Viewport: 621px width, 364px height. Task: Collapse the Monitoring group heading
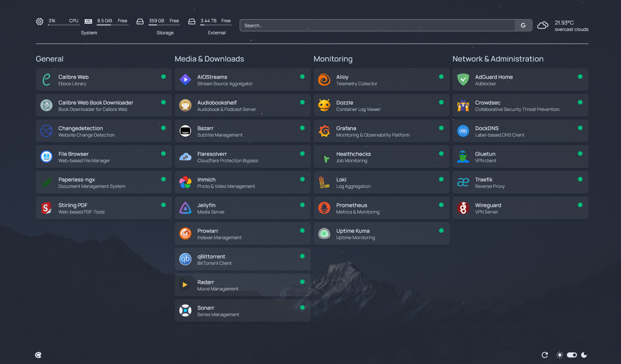click(x=333, y=59)
